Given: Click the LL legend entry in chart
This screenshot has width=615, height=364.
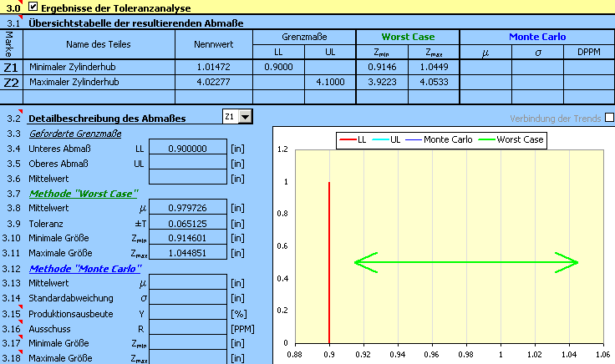Looking at the screenshot, I should pyautogui.click(x=353, y=139).
